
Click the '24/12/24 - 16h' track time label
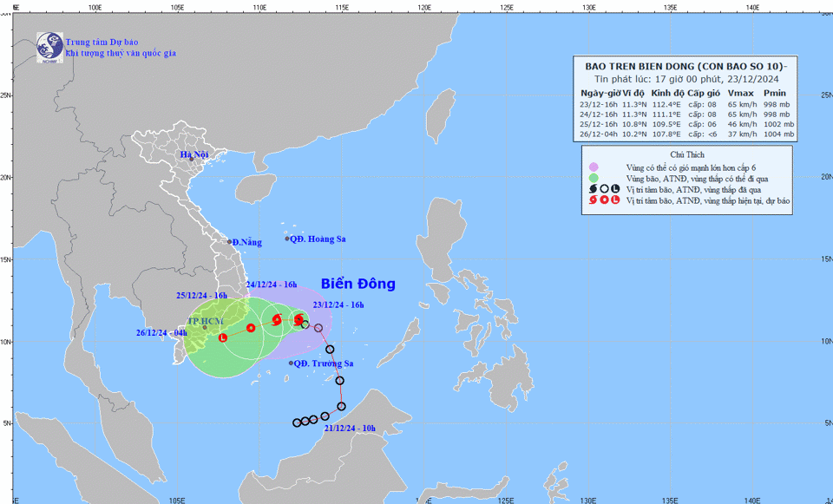(x=272, y=285)
